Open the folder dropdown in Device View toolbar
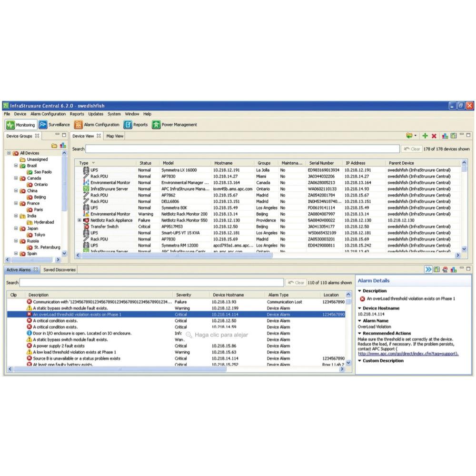This screenshot has height=476, width=476. tap(416, 136)
